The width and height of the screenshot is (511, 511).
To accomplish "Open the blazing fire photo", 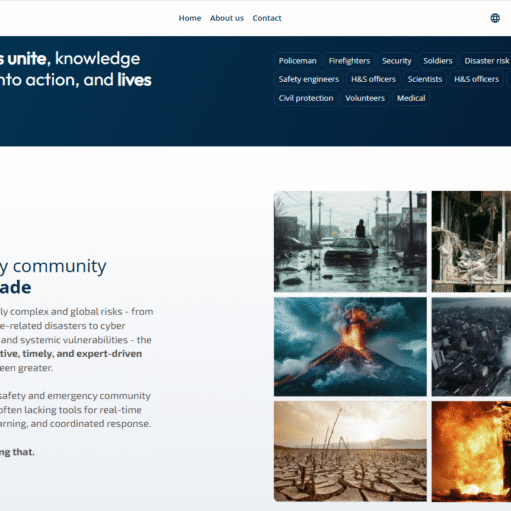I will coord(471,451).
